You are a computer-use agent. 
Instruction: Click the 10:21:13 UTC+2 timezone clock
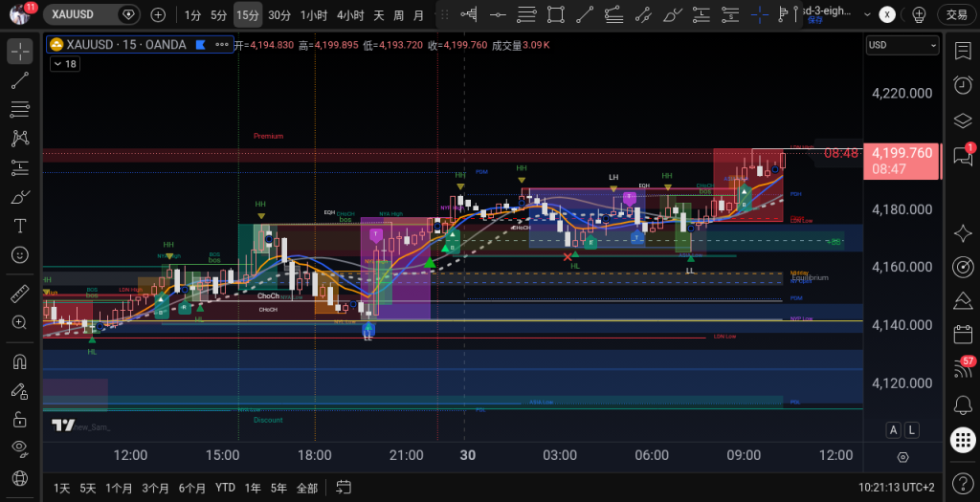click(x=896, y=488)
